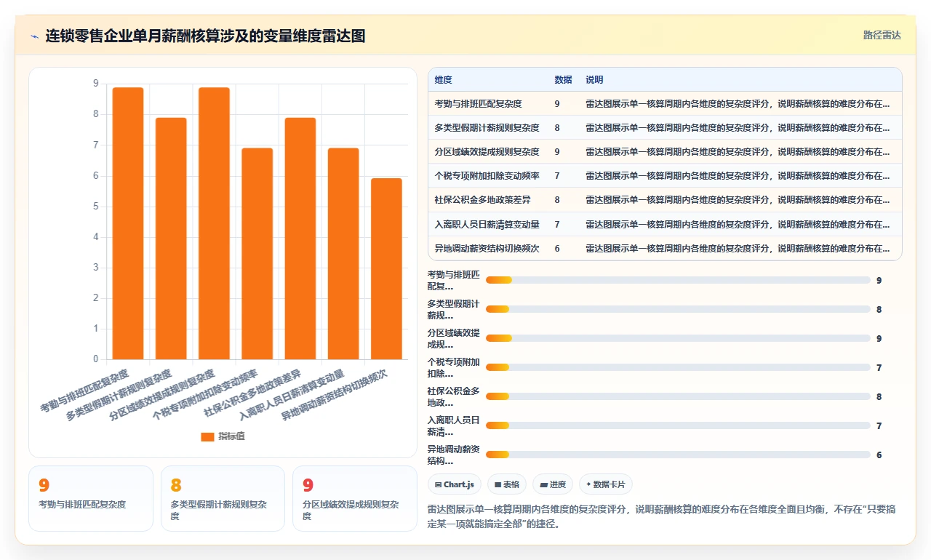Image resolution: width=931 pixels, height=560 pixels.
Task: Click the 个税专项附加扣除 progress bar
Action: coord(678,367)
